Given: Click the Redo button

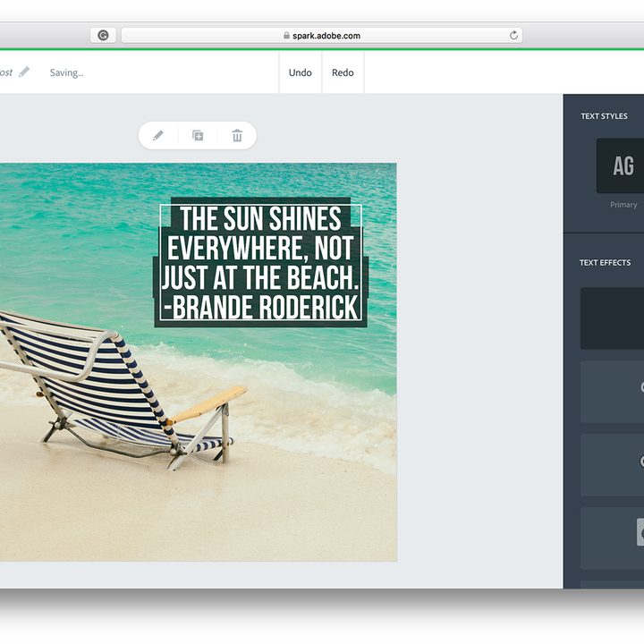Looking at the screenshot, I should coord(343,72).
